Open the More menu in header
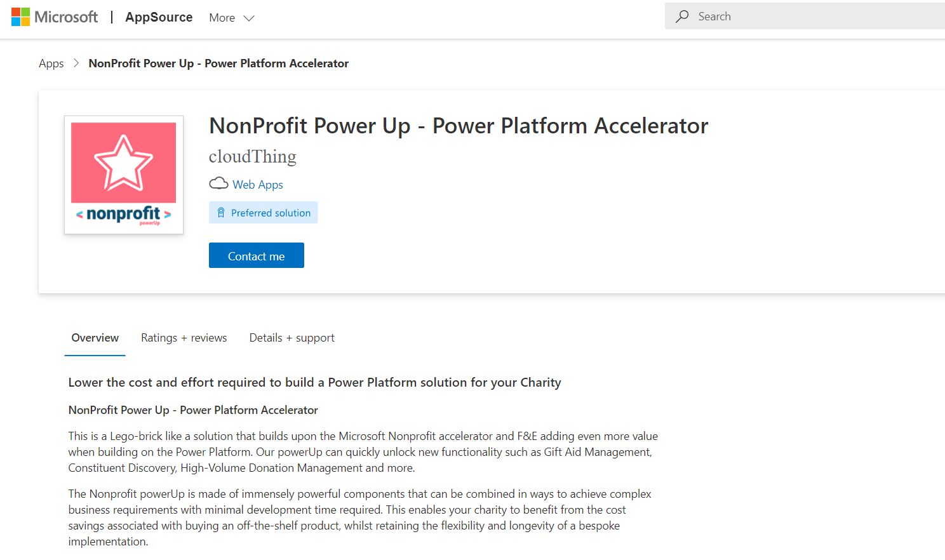 [232, 18]
